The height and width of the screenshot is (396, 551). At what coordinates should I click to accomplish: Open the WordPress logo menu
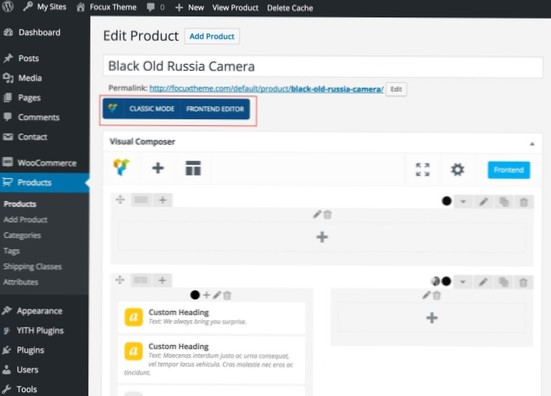[x=8, y=6]
